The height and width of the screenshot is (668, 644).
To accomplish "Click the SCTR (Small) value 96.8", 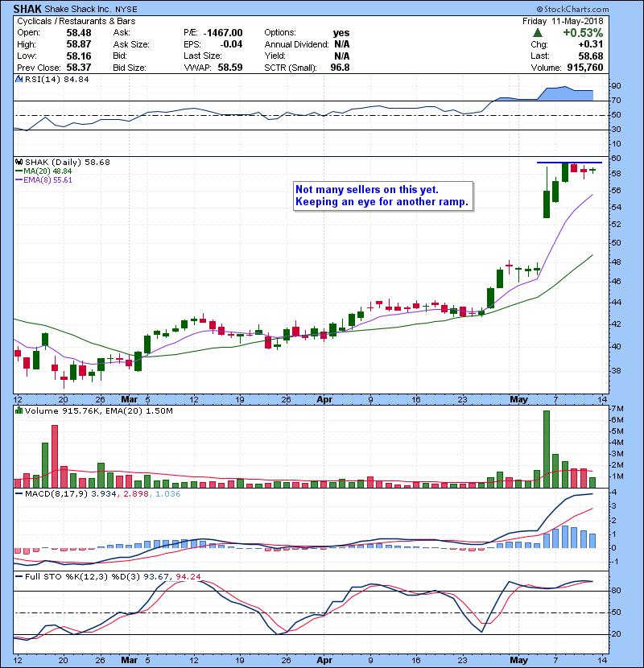I will (341, 68).
